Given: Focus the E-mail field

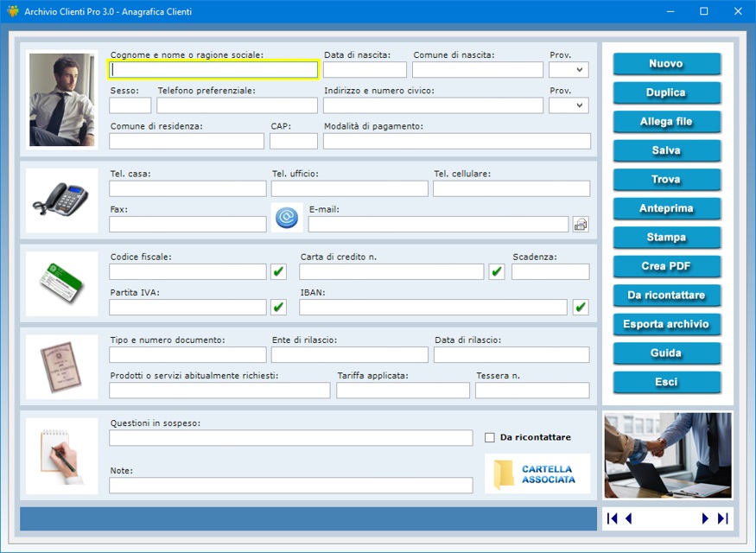Looking at the screenshot, I should (439, 224).
